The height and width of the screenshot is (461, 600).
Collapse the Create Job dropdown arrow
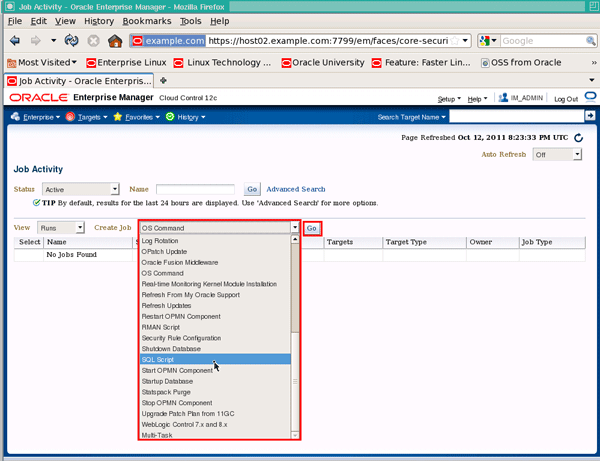click(295, 228)
